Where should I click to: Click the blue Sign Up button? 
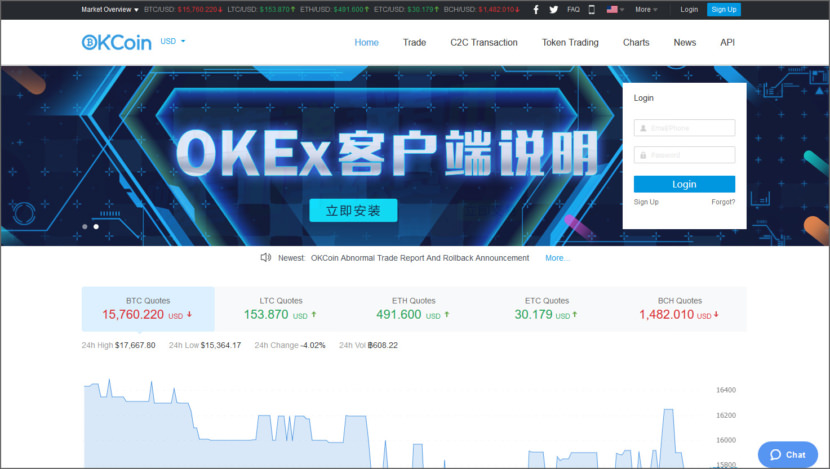click(724, 10)
